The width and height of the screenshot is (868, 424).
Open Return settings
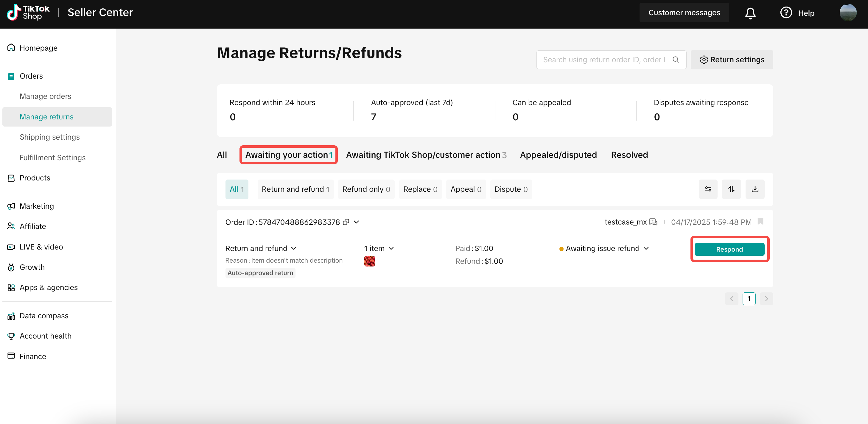coord(732,60)
